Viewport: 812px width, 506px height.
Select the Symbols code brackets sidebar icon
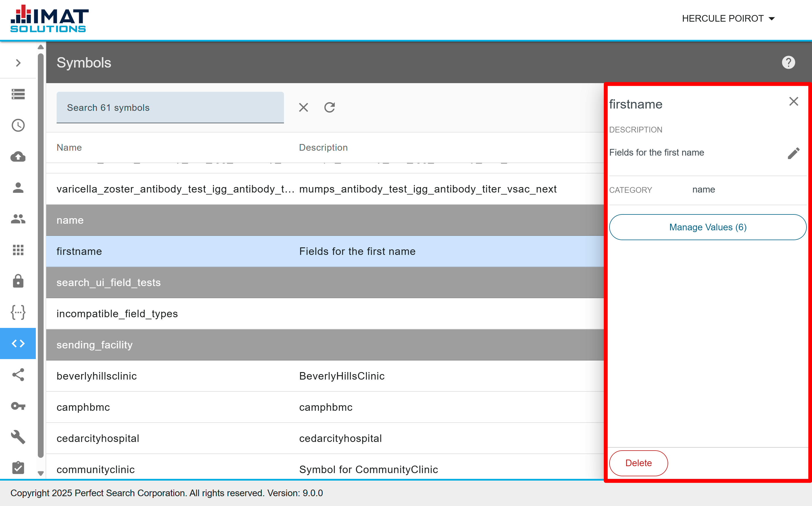click(18, 343)
